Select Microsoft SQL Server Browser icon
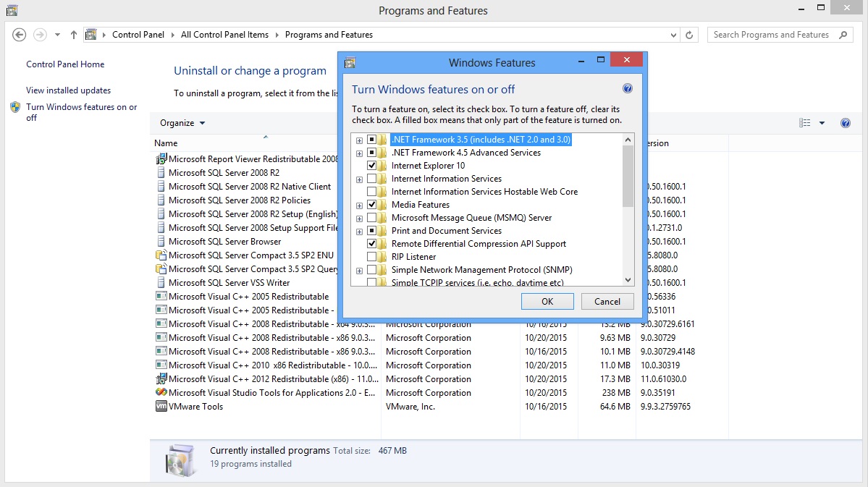This screenshot has height=487, width=868. [161, 241]
